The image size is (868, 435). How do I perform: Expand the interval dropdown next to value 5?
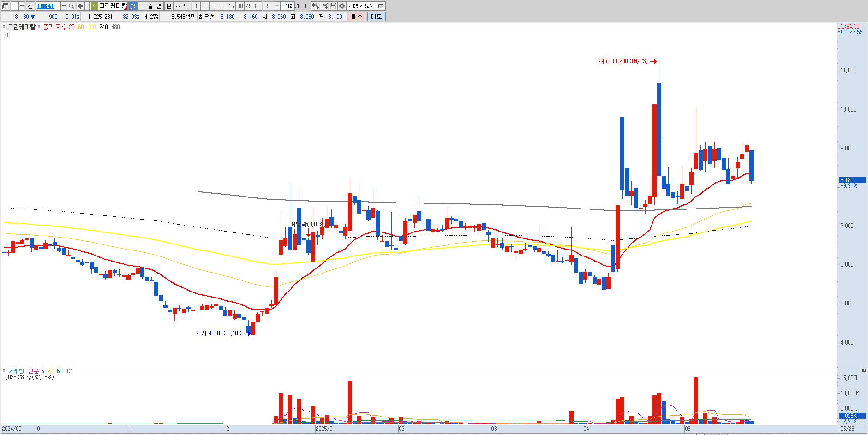(x=277, y=6)
